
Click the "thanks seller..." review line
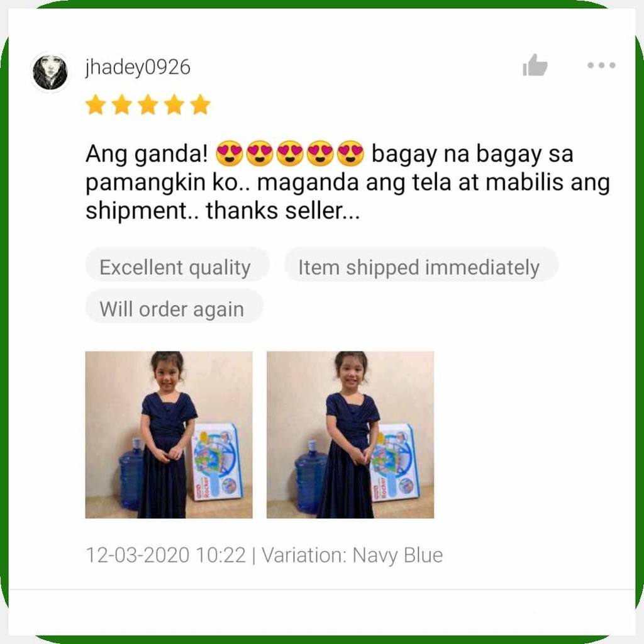(282, 211)
